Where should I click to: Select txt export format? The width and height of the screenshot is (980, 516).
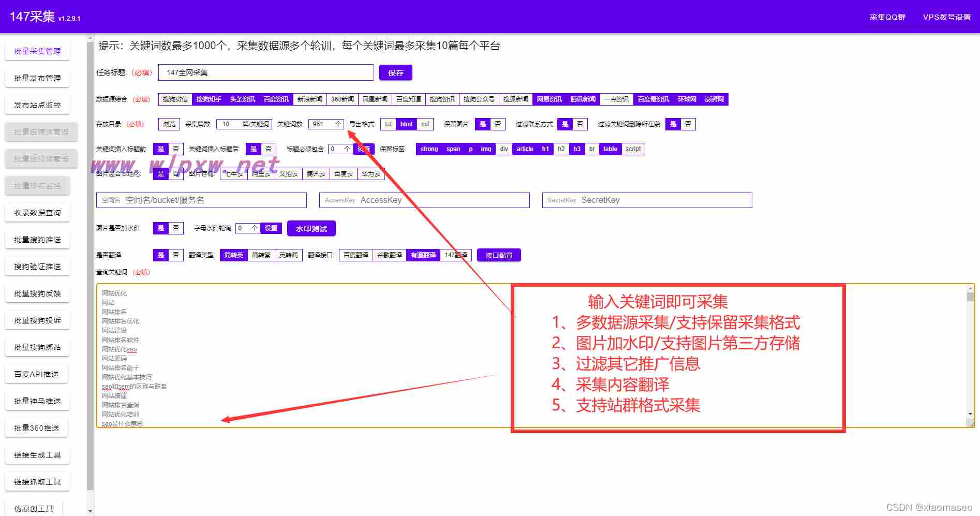coord(389,124)
